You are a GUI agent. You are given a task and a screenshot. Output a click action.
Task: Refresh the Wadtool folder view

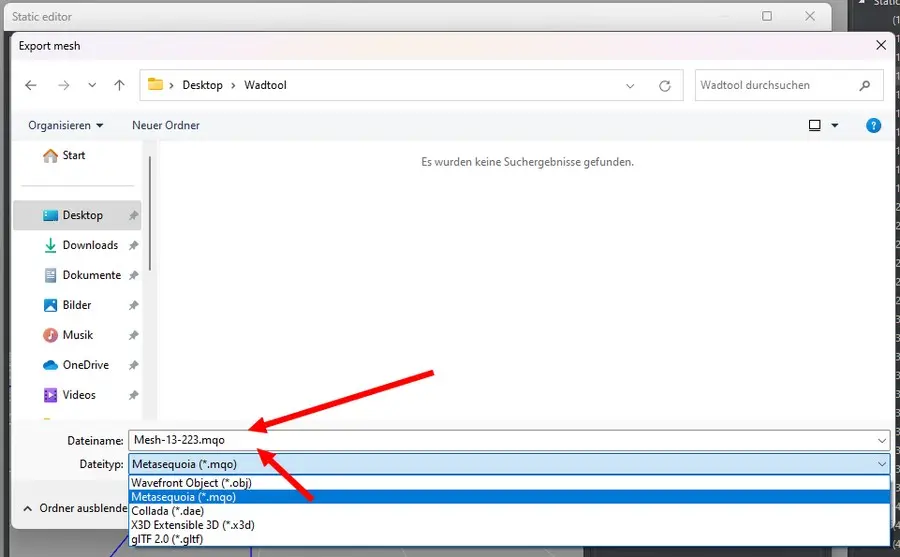pyautogui.click(x=664, y=86)
